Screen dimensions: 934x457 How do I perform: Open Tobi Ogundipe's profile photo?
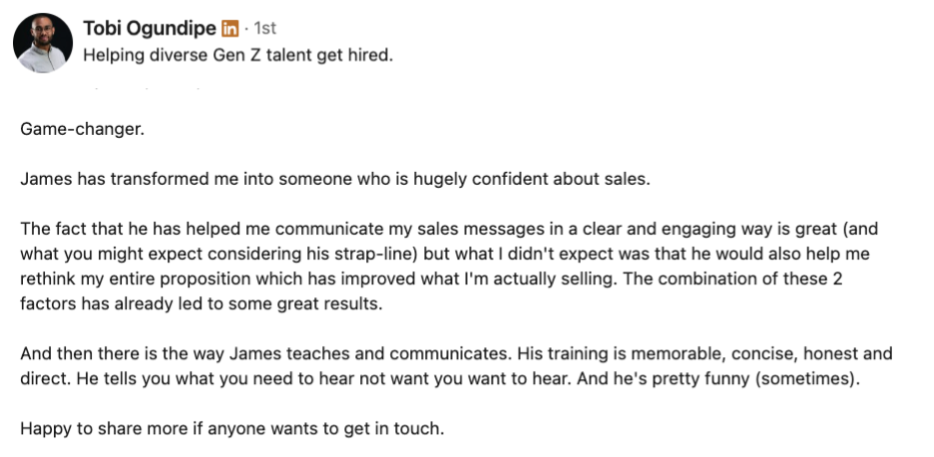point(43,43)
